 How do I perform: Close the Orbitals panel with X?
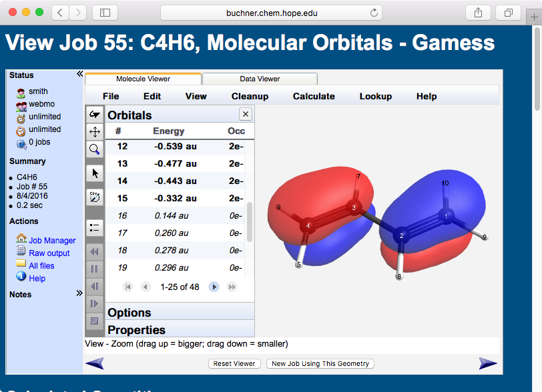coord(245,114)
